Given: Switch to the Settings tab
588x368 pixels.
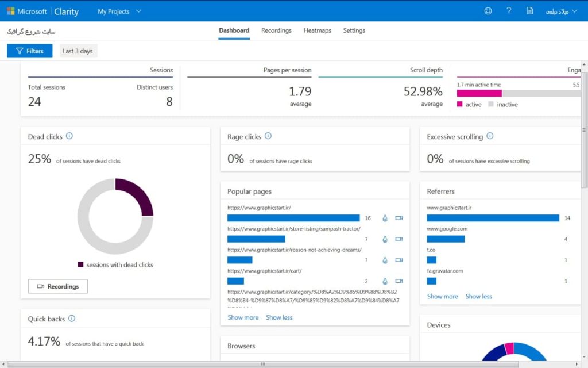Looking at the screenshot, I should pos(354,30).
